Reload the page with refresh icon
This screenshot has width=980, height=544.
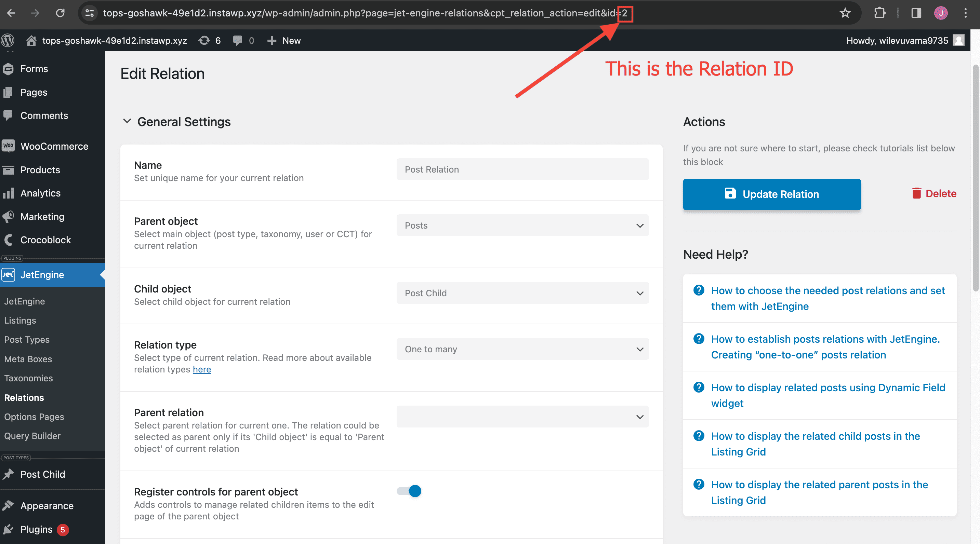point(60,13)
